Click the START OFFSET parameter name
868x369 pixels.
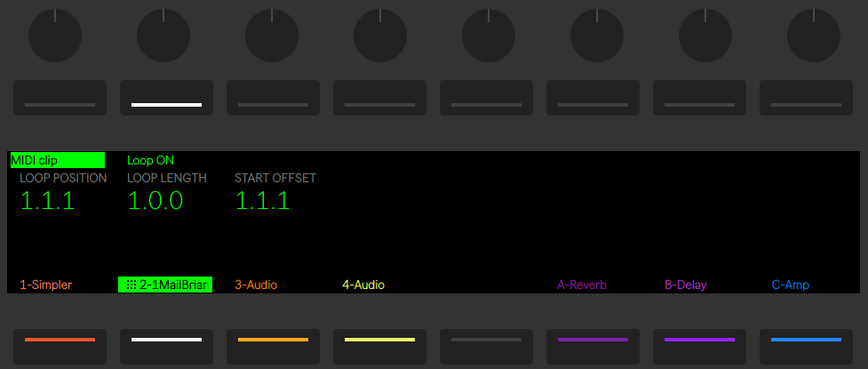tap(275, 179)
